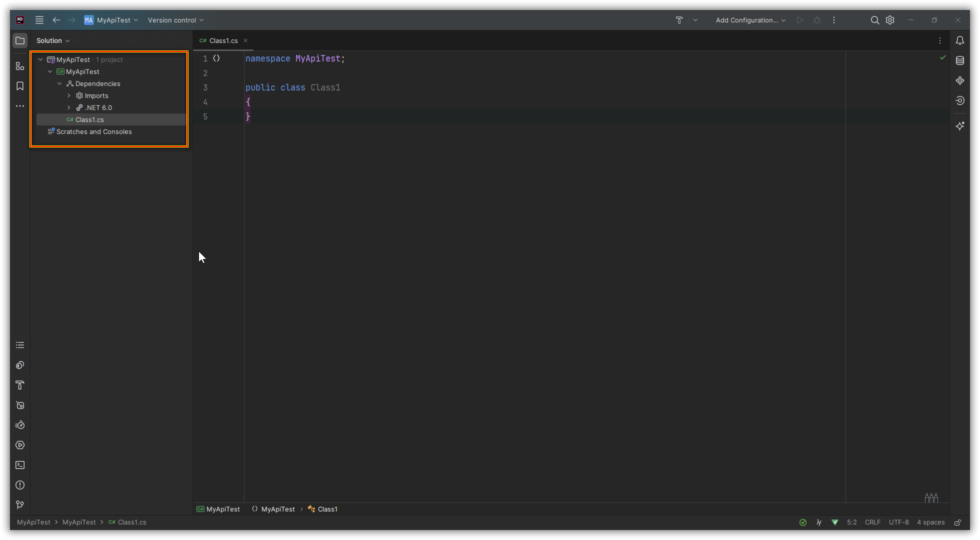Open the Terminal tool window
The width and height of the screenshot is (980, 540).
[x=20, y=465]
